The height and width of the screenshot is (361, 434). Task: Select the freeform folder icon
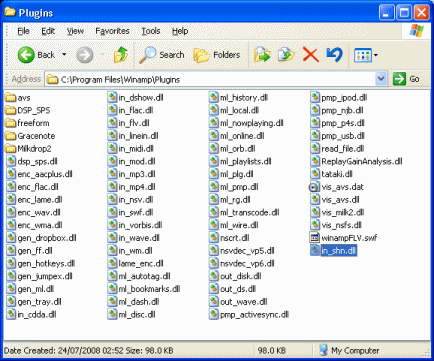point(11,123)
